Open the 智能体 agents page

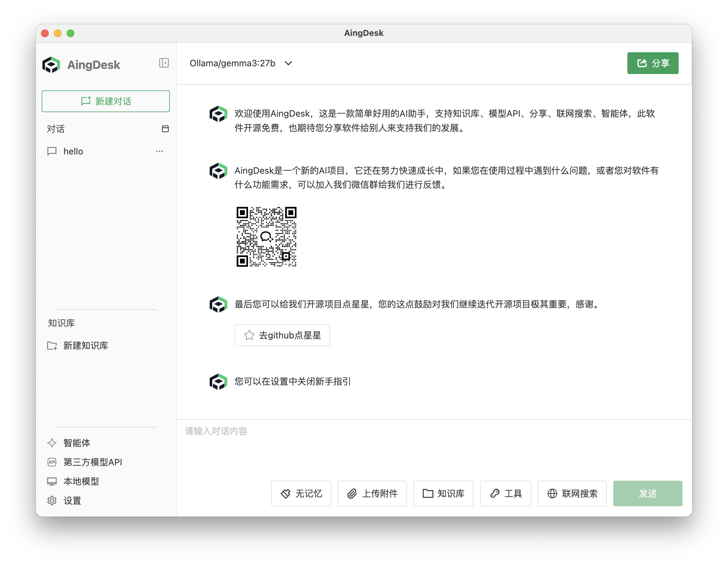(x=77, y=443)
